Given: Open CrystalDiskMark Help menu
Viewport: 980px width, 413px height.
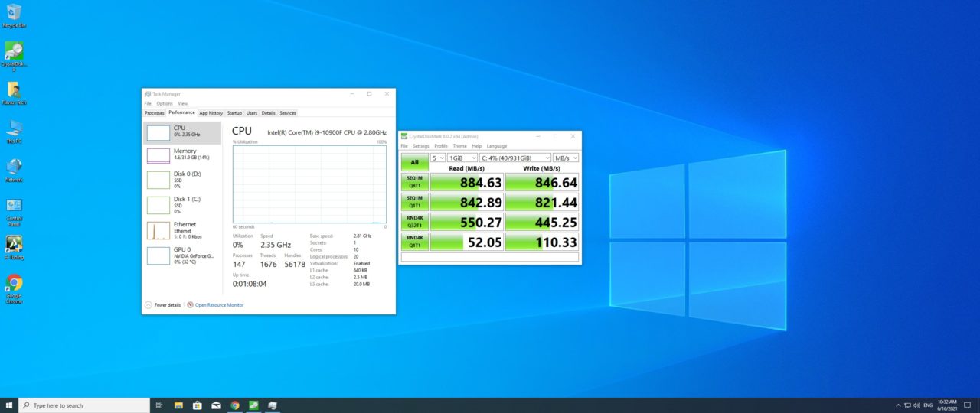Looking at the screenshot, I should 476,146.
